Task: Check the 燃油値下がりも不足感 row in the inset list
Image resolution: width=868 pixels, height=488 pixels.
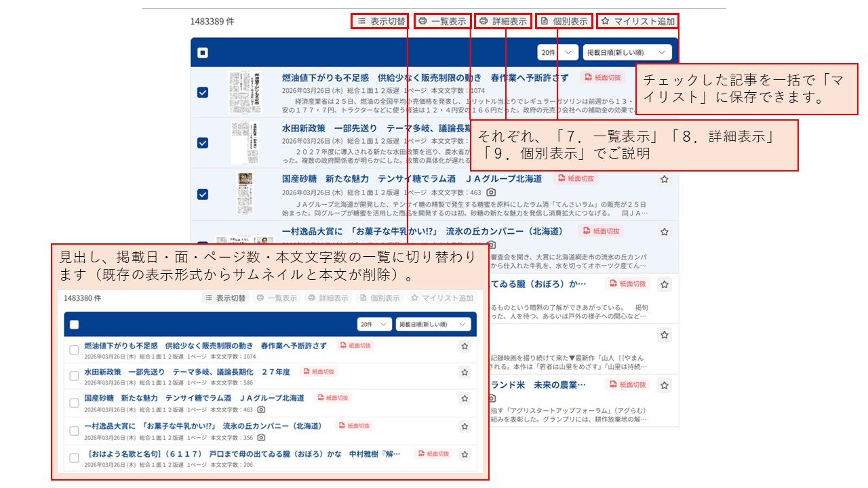Action: pyautogui.click(x=75, y=350)
